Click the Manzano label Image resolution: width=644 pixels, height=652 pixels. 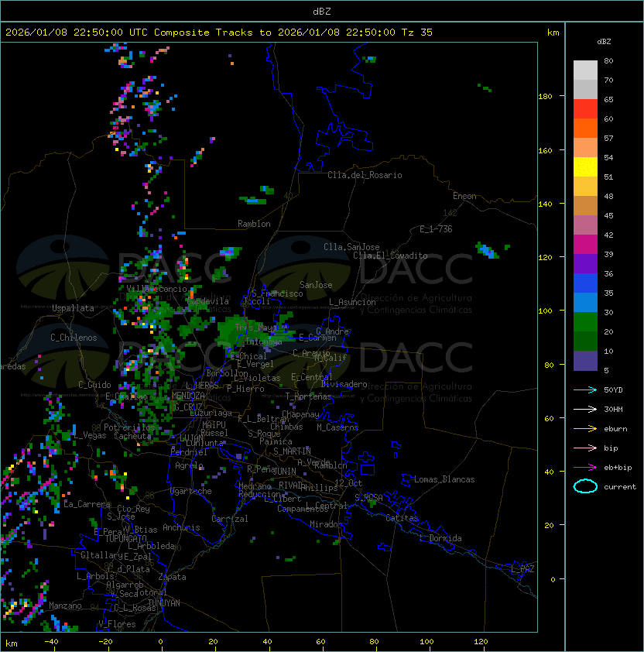tap(65, 606)
